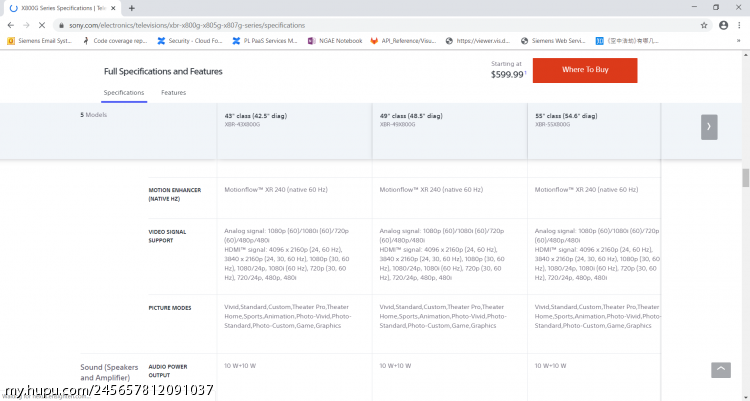Open Siemens Email System bookmark
Image resolution: width=750 pixels, height=401 pixels.
[40, 41]
